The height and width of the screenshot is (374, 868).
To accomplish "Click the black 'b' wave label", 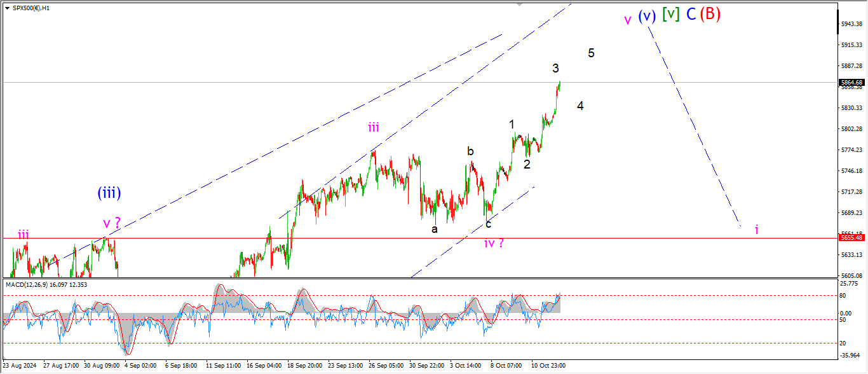I will (x=470, y=151).
